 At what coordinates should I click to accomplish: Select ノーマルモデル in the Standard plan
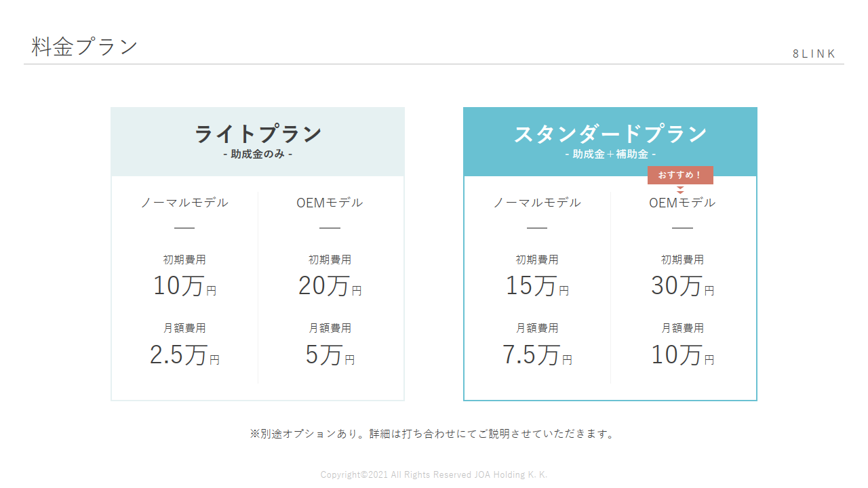point(537,203)
